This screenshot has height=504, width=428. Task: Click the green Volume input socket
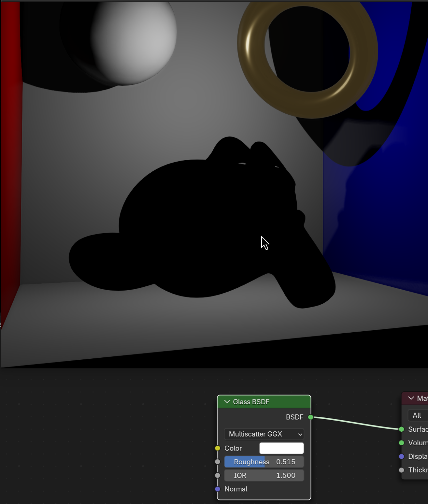click(x=402, y=443)
